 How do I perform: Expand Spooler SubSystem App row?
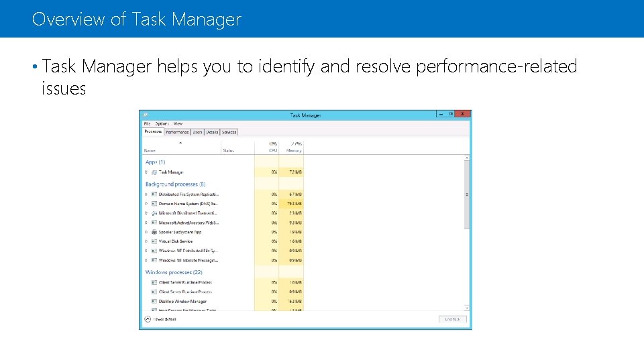pyautogui.click(x=146, y=232)
